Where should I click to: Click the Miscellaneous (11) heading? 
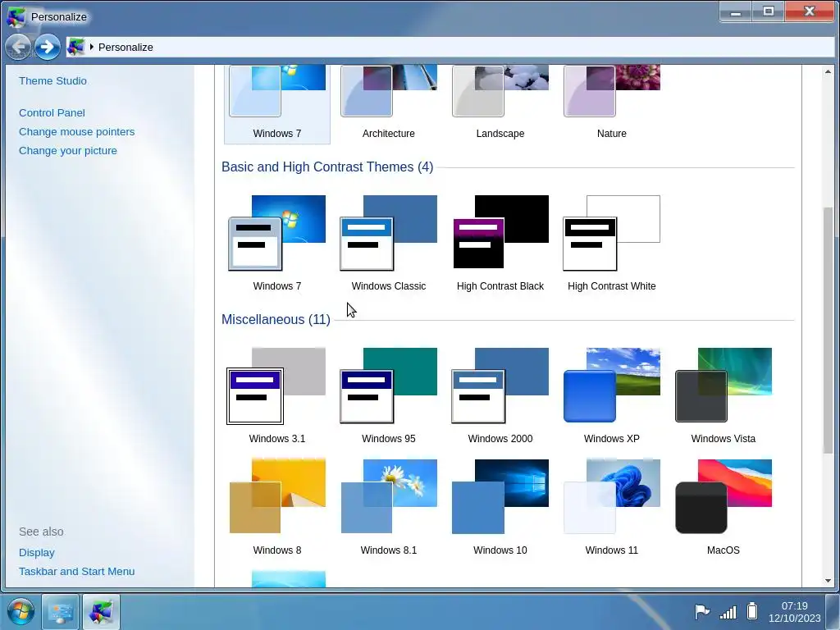(276, 320)
